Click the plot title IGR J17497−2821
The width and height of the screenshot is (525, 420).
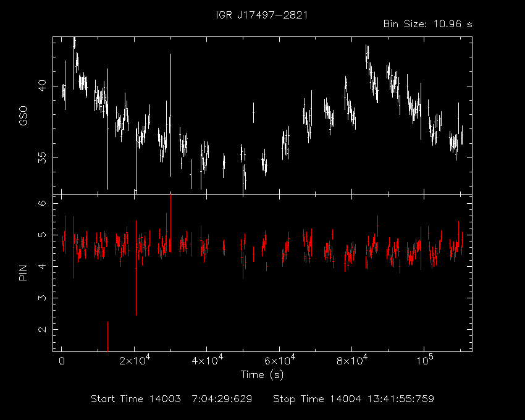262,15
